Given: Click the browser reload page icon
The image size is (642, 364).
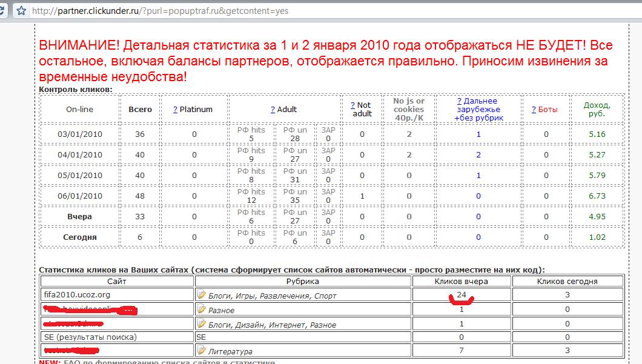Looking at the screenshot, I should tap(3, 10).
